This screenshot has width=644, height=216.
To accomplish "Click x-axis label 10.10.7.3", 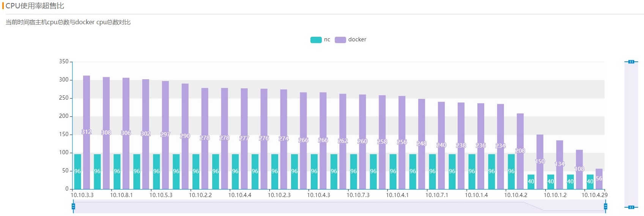I will pos(358,195).
